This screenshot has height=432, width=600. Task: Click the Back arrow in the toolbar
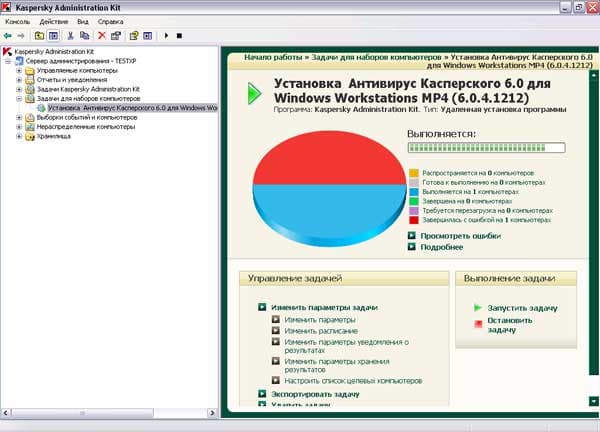pyautogui.click(x=7, y=36)
